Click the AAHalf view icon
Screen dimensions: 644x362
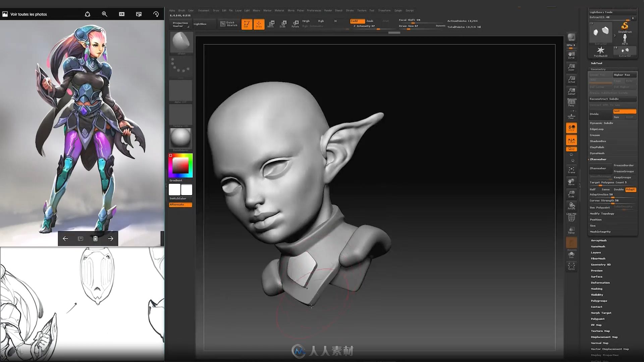(571, 91)
